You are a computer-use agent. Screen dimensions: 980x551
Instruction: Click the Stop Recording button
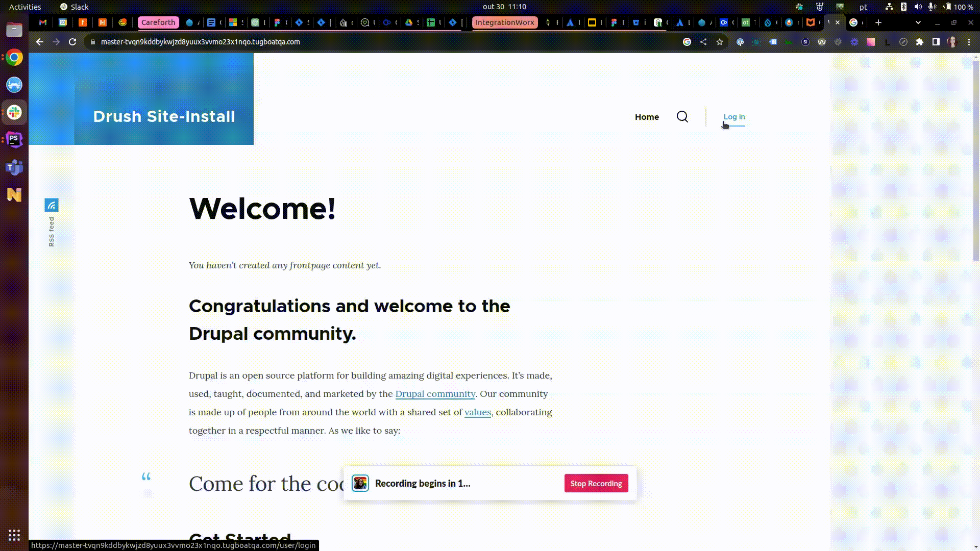596,483
